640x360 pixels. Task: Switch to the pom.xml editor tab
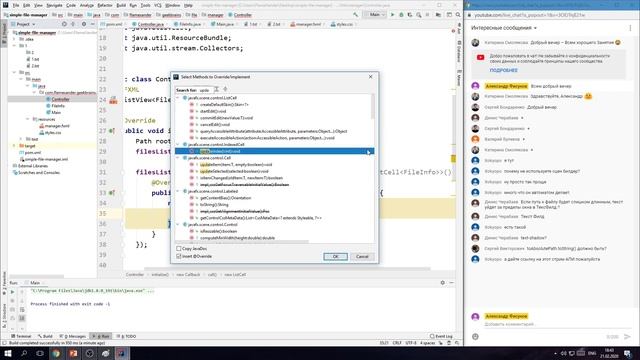[113, 24]
